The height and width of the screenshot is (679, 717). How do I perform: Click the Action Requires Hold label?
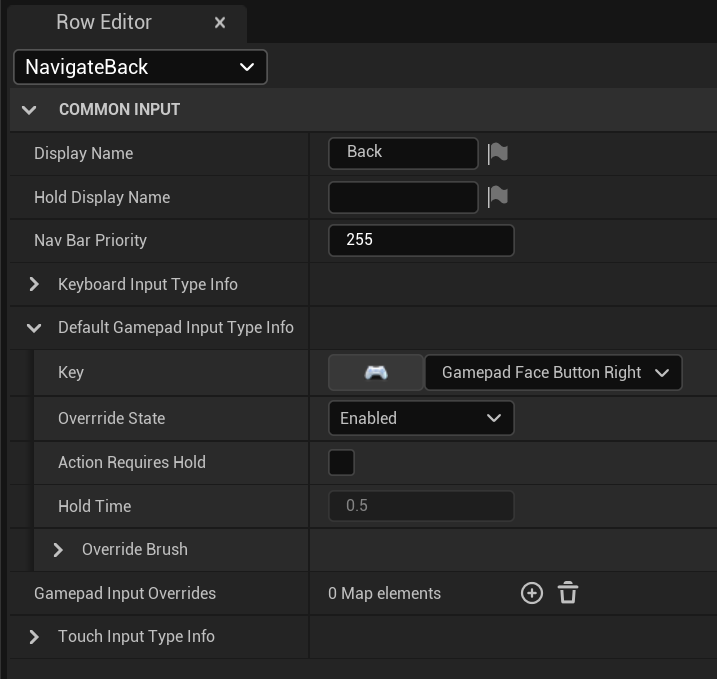[132, 462]
